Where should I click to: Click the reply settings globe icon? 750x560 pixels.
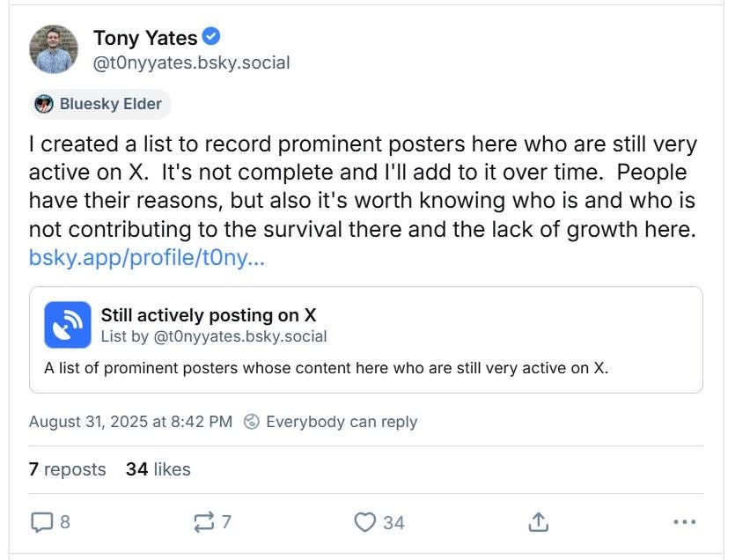click(252, 422)
